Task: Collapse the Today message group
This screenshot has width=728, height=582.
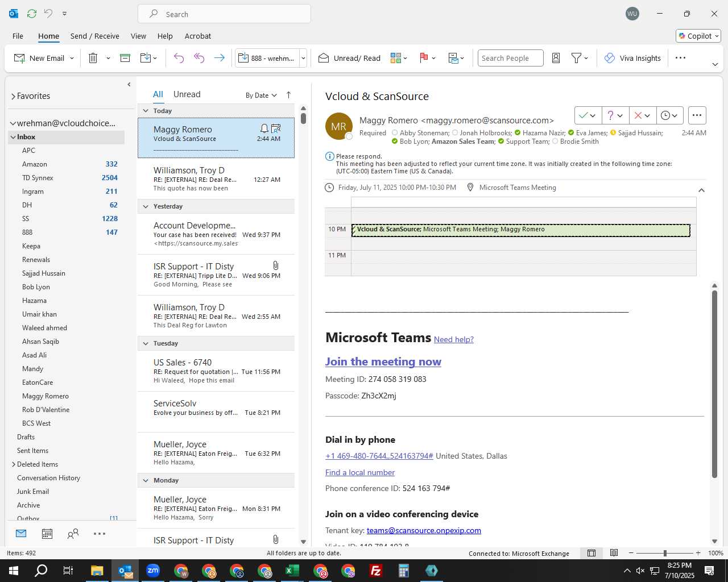Action: (x=146, y=111)
